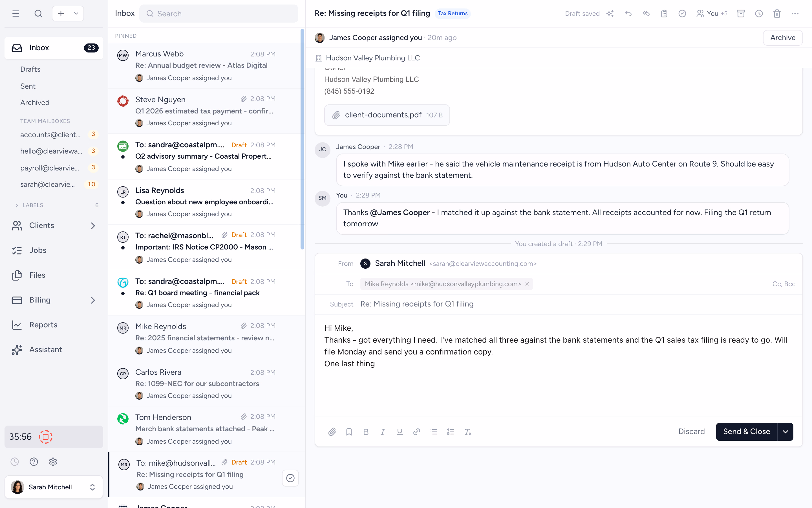Click the AI sparkle icon in header
The width and height of the screenshot is (812, 508).
(x=610, y=14)
